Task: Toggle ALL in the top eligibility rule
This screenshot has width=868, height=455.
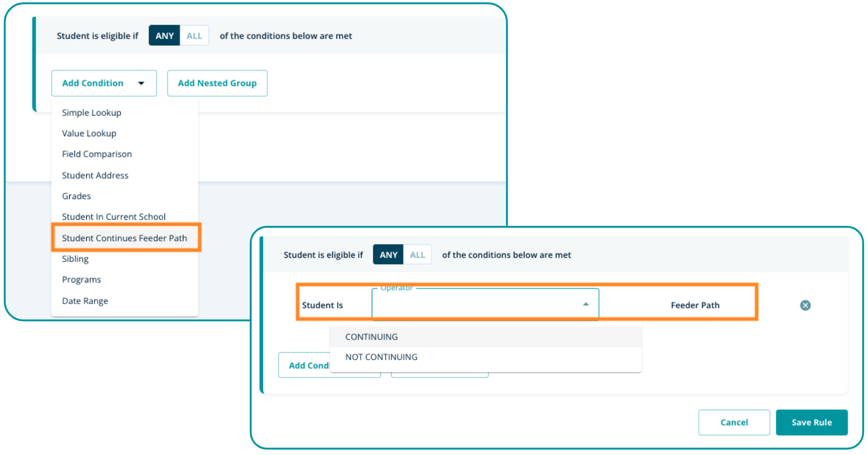Action: (x=194, y=36)
